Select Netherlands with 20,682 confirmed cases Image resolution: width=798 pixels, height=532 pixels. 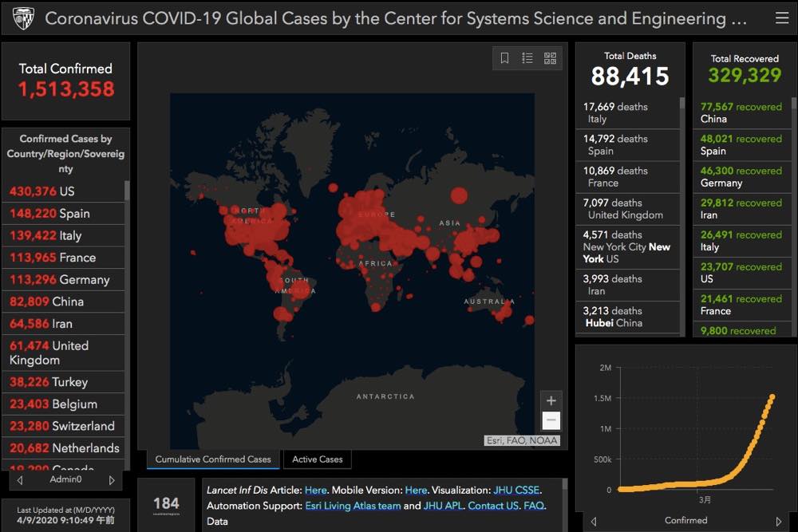(x=63, y=448)
